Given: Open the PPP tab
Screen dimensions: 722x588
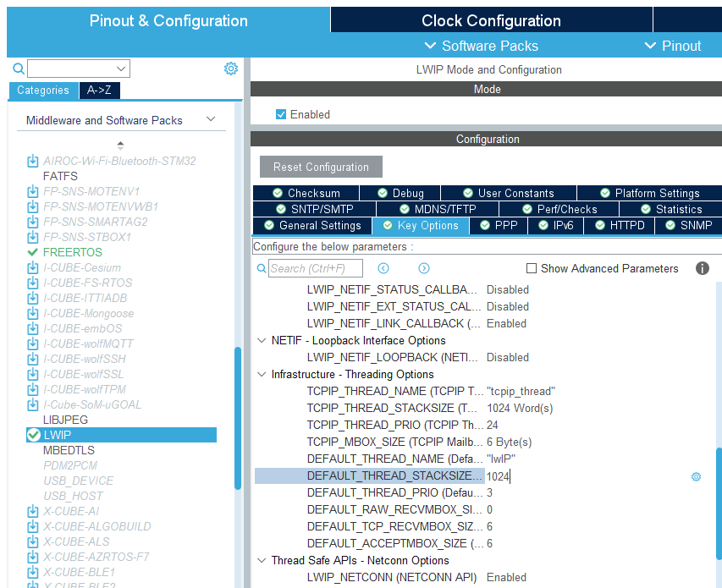Looking at the screenshot, I should pyautogui.click(x=499, y=225).
